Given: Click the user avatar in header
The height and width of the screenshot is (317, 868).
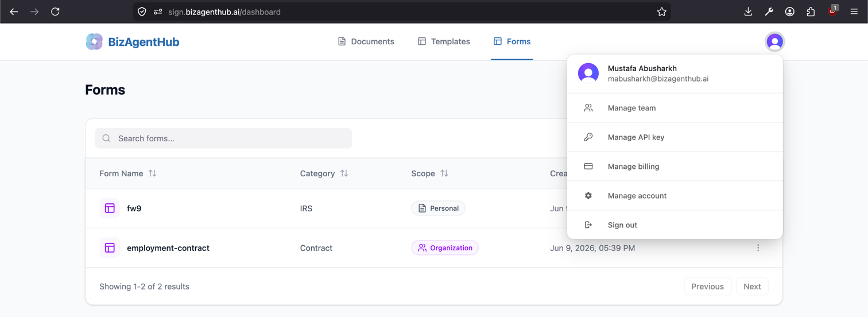Looking at the screenshot, I should 774,41.
